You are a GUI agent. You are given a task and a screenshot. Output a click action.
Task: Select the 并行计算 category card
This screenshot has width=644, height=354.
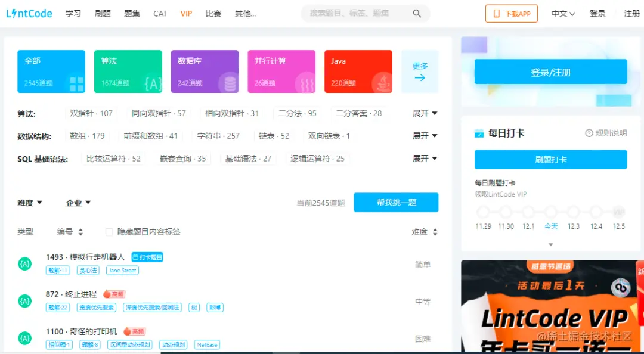pos(281,72)
